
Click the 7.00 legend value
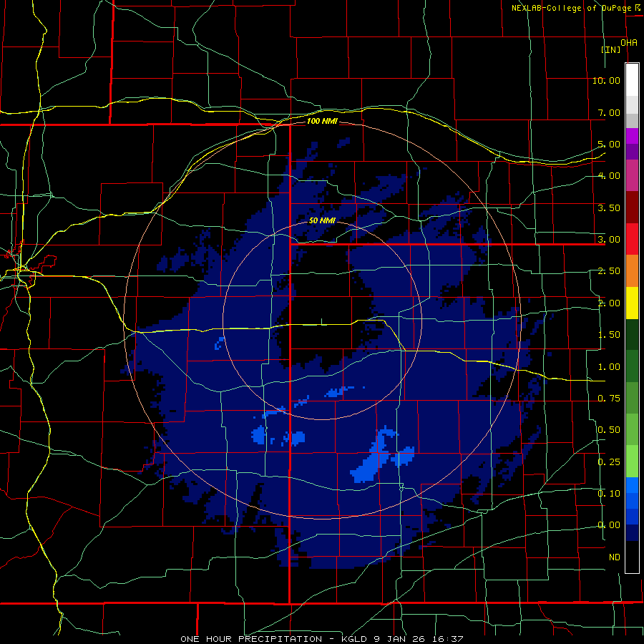(609, 112)
